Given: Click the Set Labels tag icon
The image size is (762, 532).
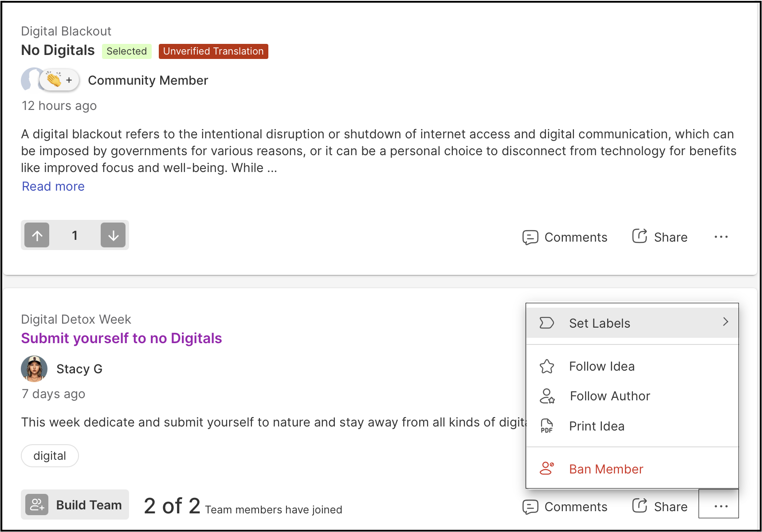Looking at the screenshot, I should (x=547, y=323).
